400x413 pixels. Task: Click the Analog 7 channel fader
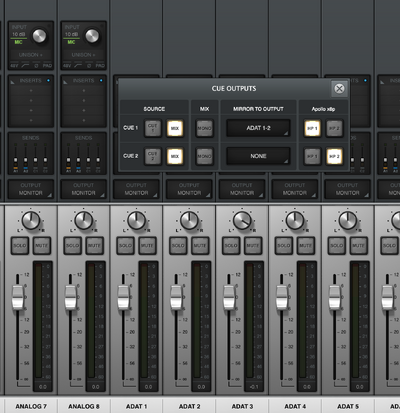tap(18, 297)
